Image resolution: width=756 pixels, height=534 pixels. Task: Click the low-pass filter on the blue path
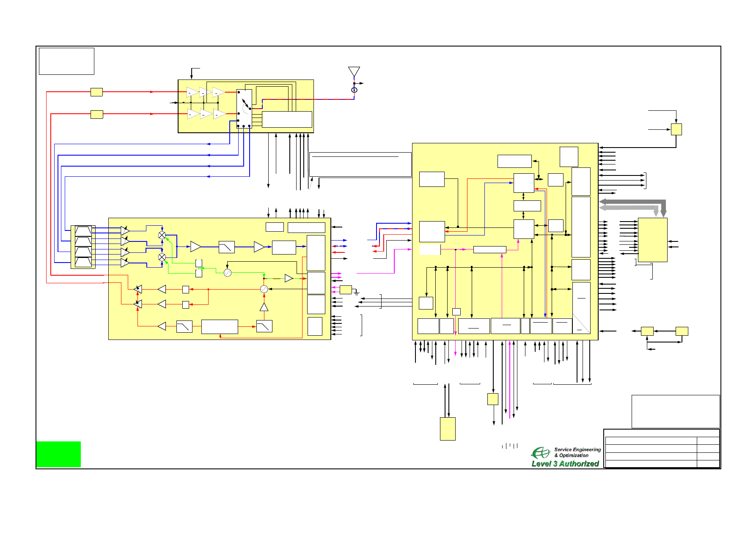[x=226, y=247]
